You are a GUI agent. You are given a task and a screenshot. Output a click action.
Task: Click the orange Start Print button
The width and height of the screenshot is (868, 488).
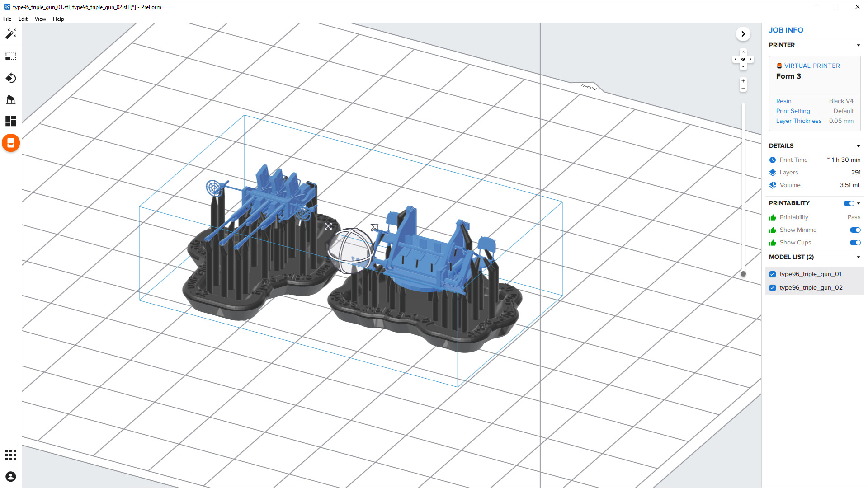11,143
